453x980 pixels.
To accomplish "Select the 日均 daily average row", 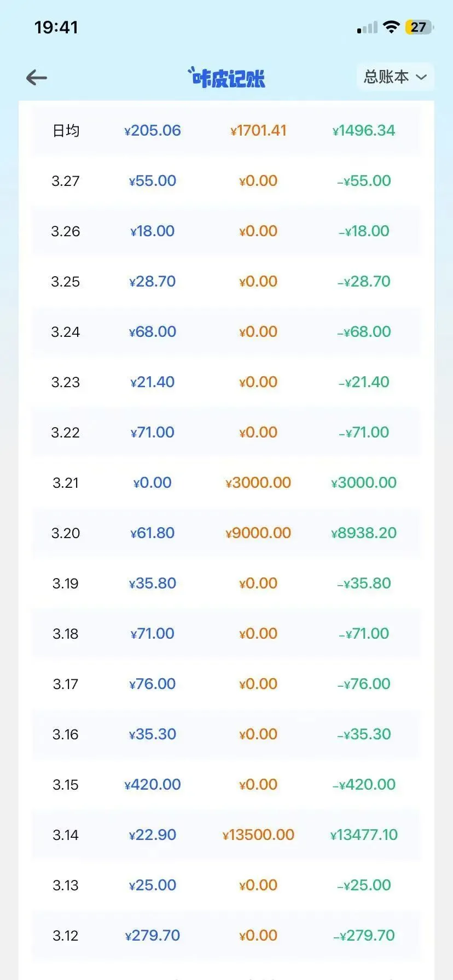I will (x=226, y=131).
